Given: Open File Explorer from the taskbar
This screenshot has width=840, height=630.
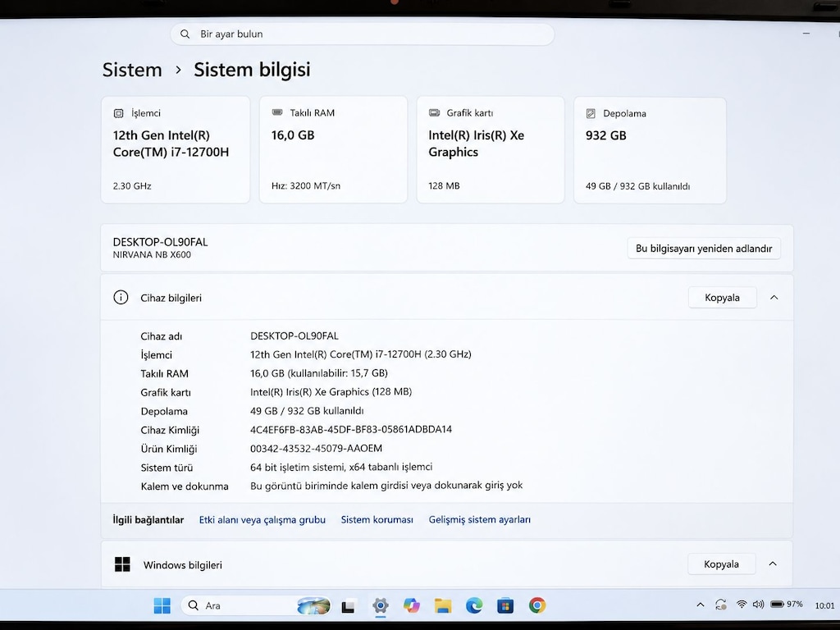Looking at the screenshot, I should [x=443, y=605].
